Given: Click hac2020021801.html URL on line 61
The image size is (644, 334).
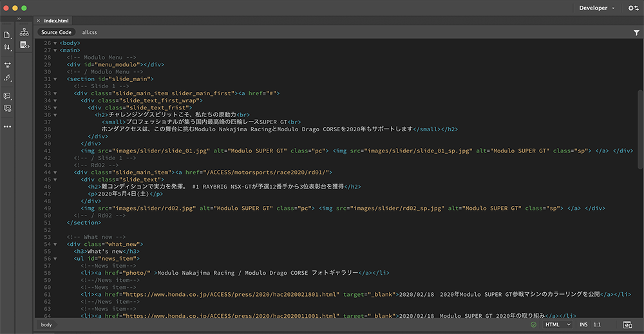Looking at the screenshot, I should (232, 294).
